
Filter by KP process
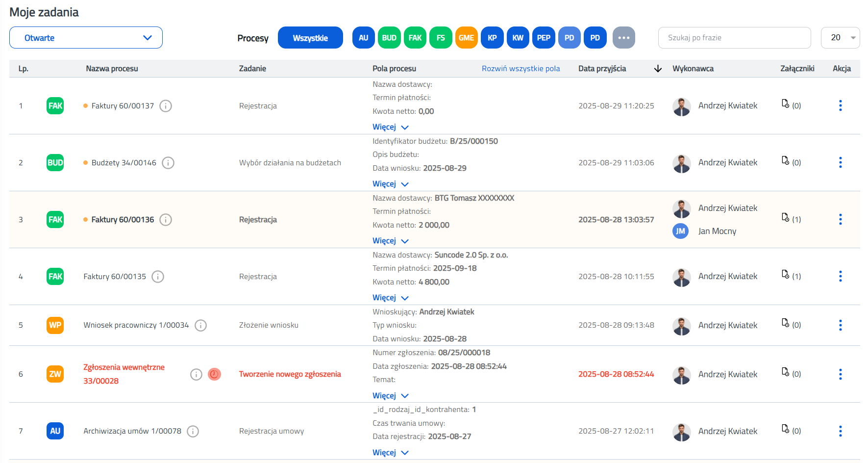492,38
